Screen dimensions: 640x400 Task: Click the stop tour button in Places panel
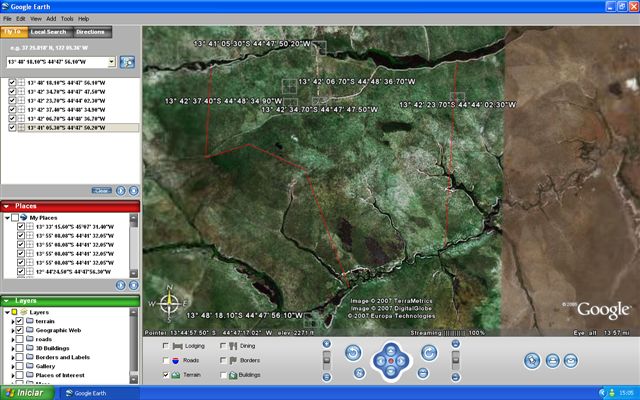[x=133, y=285]
